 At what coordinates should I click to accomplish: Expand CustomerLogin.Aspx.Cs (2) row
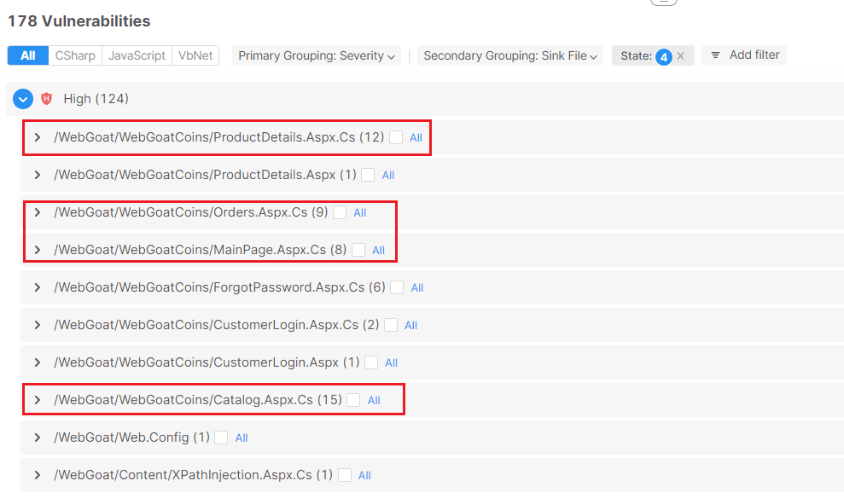(38, 325)
